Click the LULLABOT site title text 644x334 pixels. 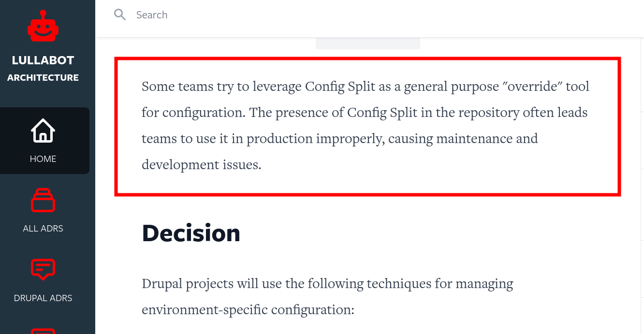[x=43, y=60]
